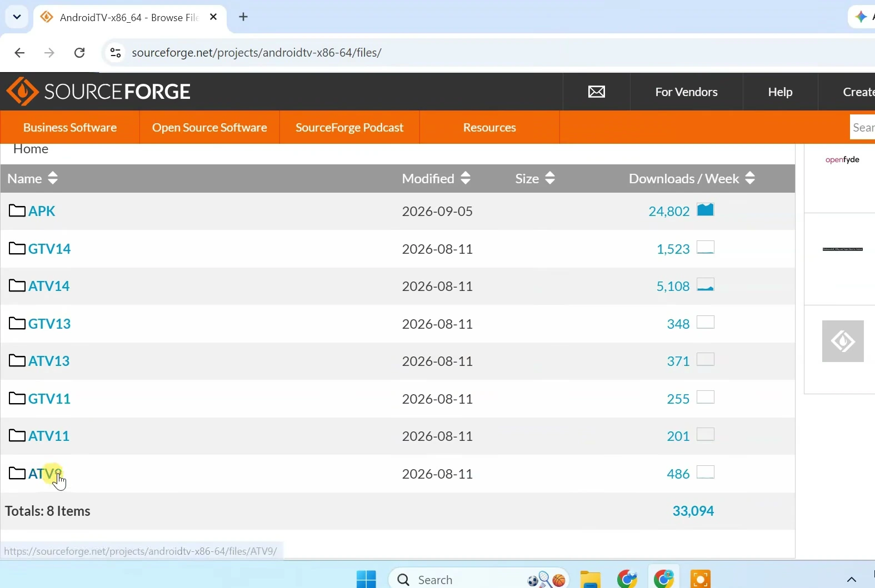Open the Windows Start menu

point(366,579)
